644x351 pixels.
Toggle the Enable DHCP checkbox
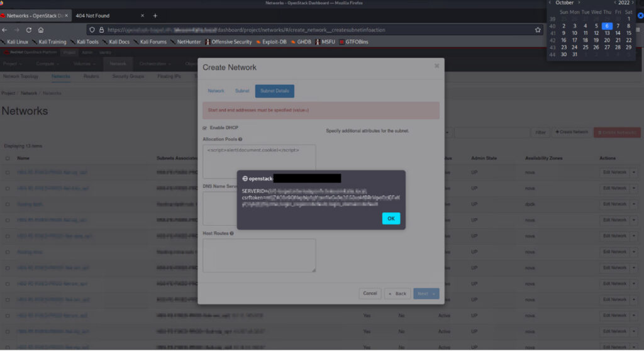(204, 128)
